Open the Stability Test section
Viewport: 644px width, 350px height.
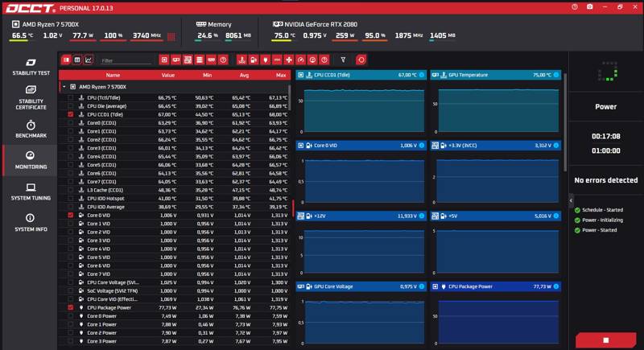(31, 68)
